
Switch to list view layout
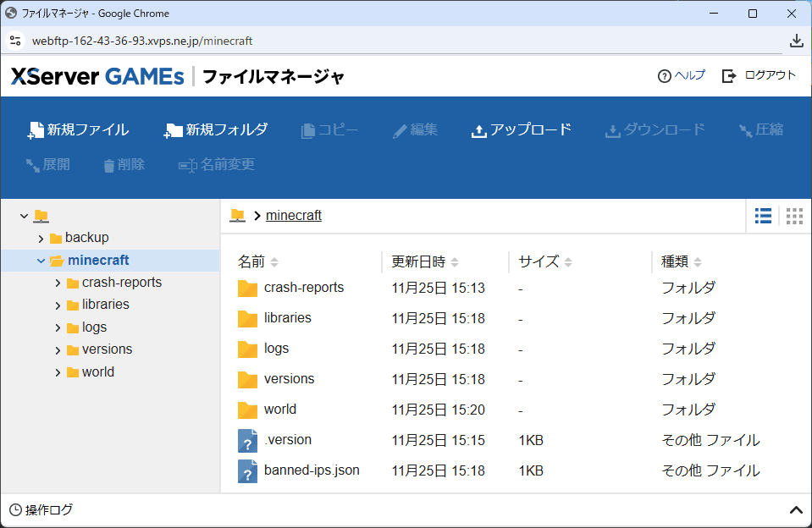coord(763,216)
